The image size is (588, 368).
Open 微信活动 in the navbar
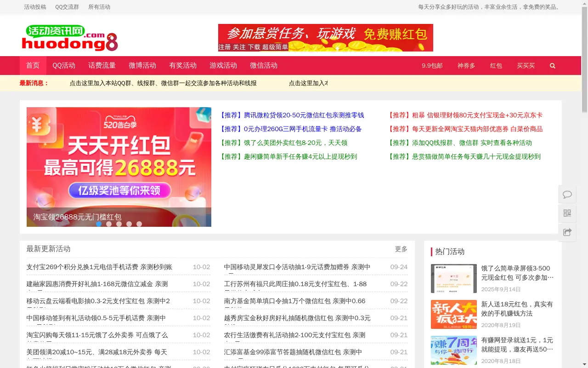coord(264,65)
